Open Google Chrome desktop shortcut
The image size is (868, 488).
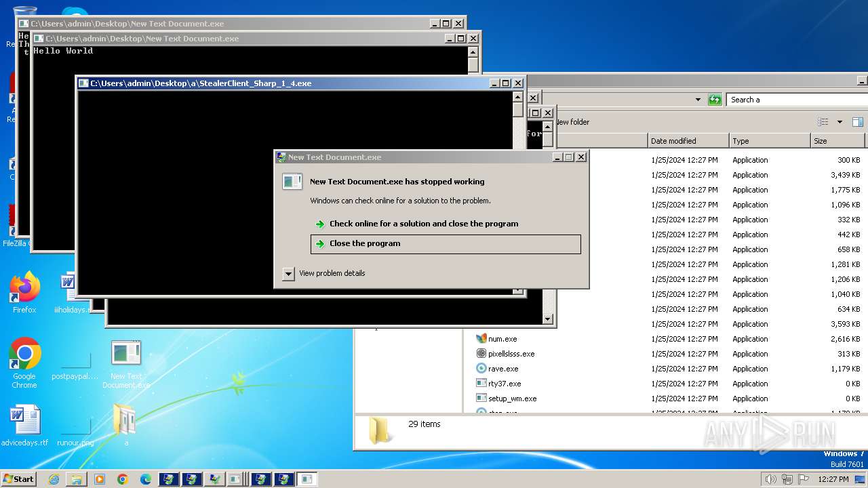point(24,363)
